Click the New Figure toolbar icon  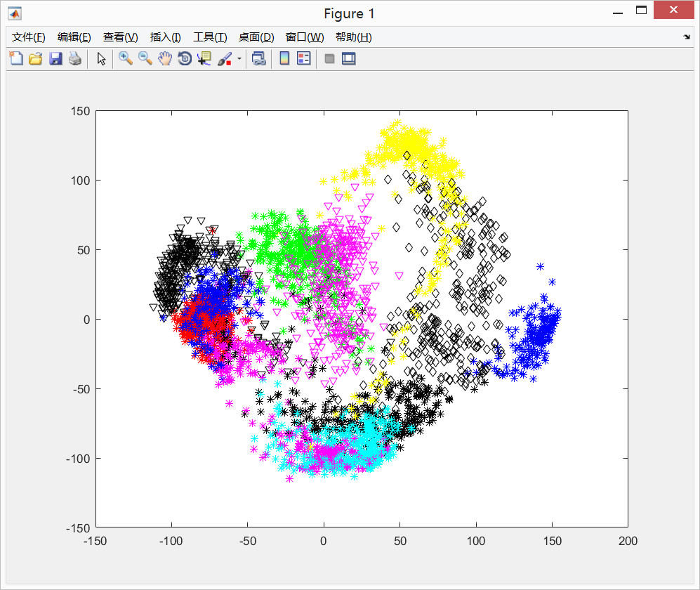[x=16, y=58]
